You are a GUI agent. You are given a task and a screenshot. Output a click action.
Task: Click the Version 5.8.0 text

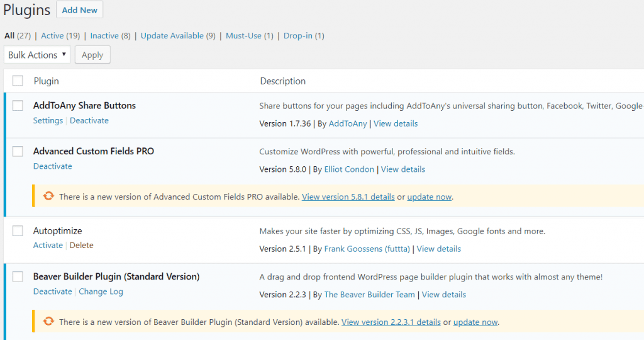(x=282, y=169)
